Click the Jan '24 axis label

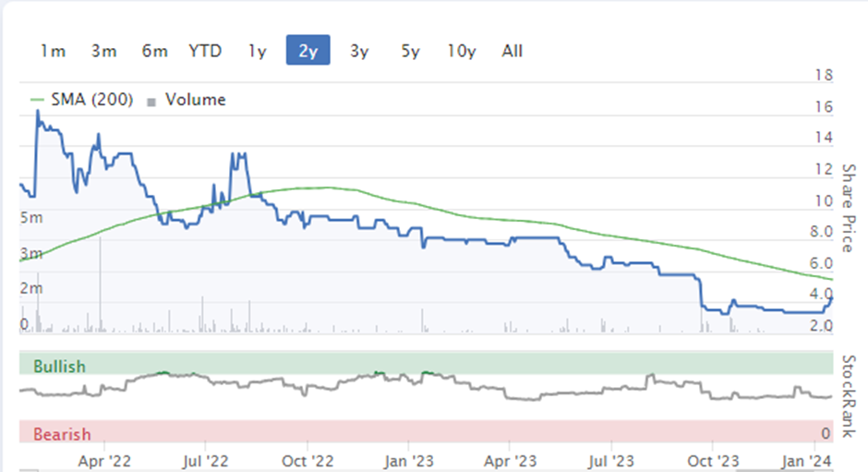tap(806, 462)
